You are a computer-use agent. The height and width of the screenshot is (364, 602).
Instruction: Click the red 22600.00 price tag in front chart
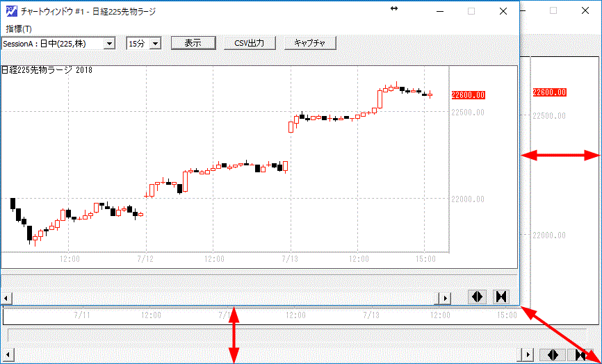[x=468, y=95]
